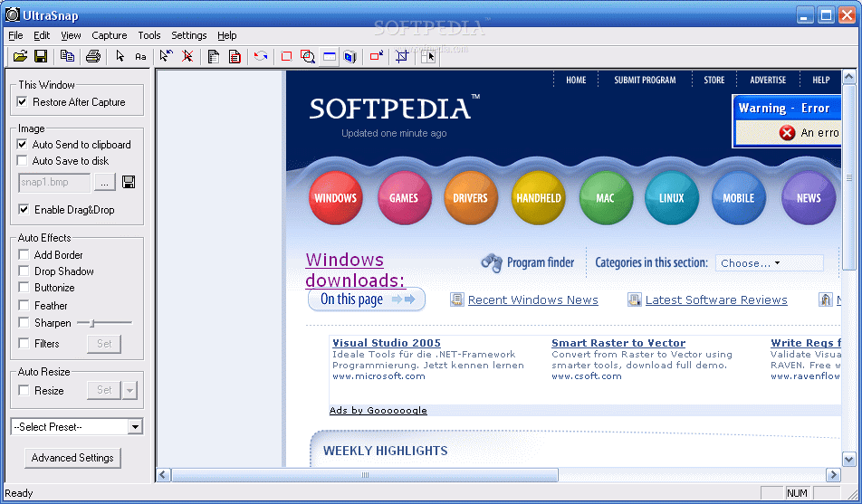Check the Sharpen option
The image size is (862, 504).
click(x=24, y=323)
